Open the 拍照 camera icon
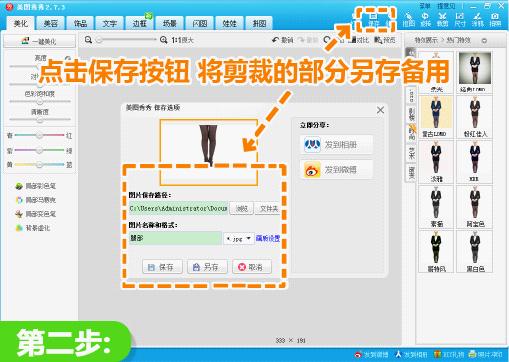 [x=495, y=19]
